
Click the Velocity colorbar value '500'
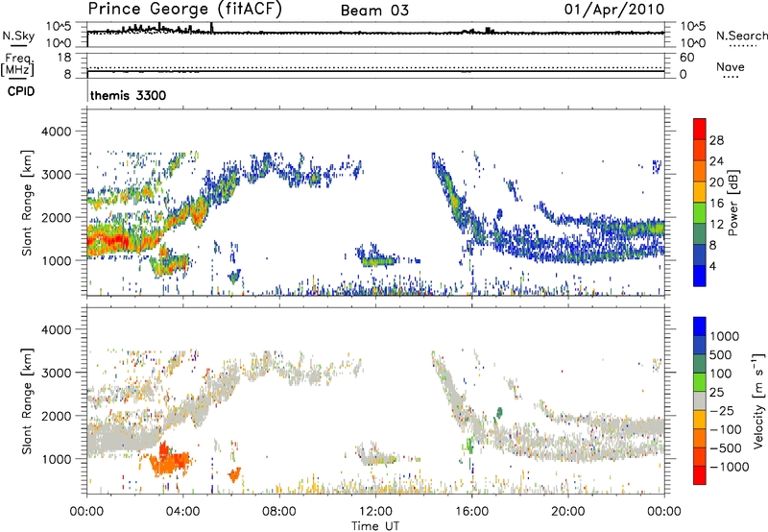click(x=721, y=354)
